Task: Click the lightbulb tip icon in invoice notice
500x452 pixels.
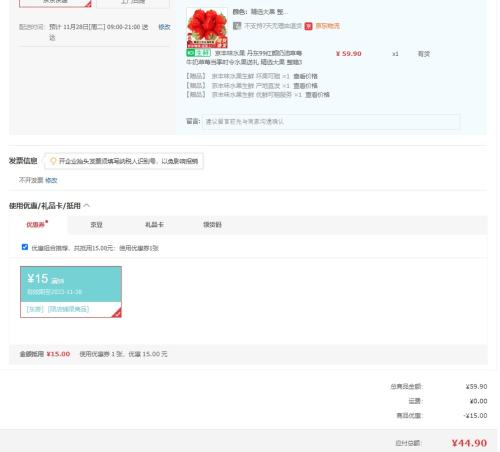Action: pyautogui.click(x=53, y=161)
